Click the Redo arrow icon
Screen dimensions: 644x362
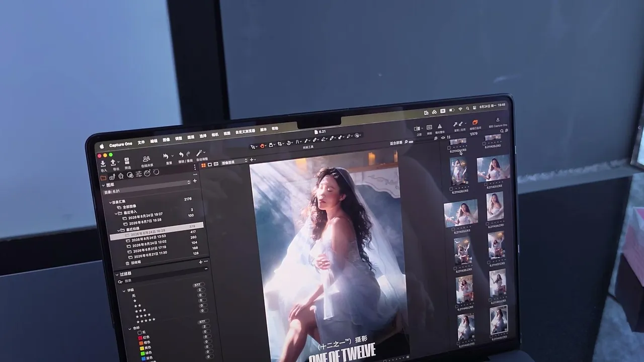click(x=188, y=154)
